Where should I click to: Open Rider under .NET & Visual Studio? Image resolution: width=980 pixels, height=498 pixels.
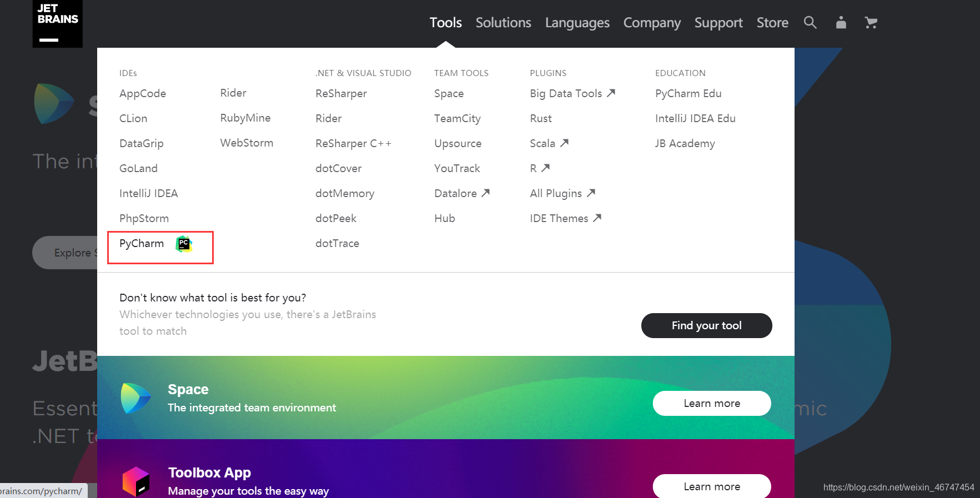click(x=329, y=118)
